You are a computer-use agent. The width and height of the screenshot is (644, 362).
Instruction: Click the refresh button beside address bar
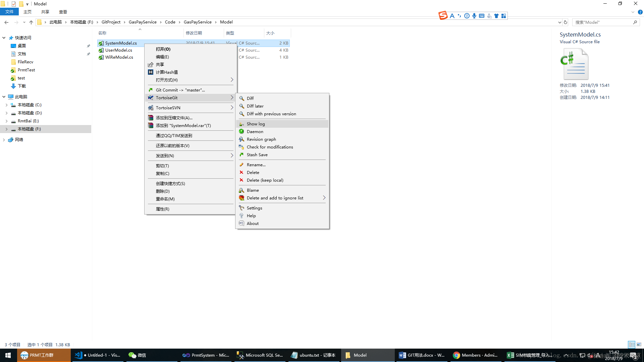(566, 22)
